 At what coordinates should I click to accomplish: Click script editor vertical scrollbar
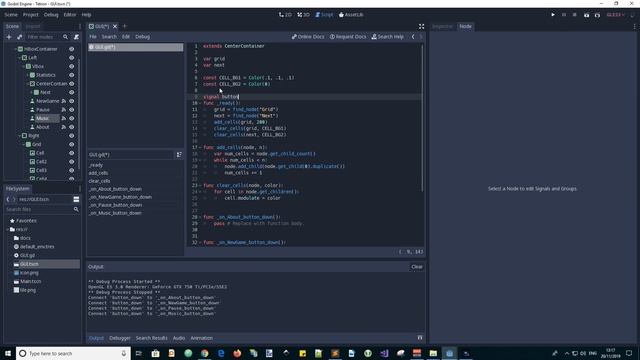pyautogui.click(x=422, y=118)
